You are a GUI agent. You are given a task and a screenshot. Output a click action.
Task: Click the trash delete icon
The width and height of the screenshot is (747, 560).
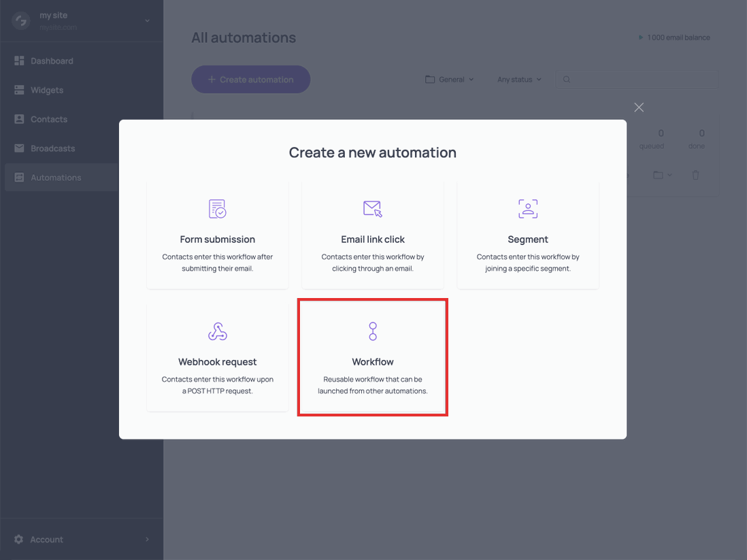[695, 175]
